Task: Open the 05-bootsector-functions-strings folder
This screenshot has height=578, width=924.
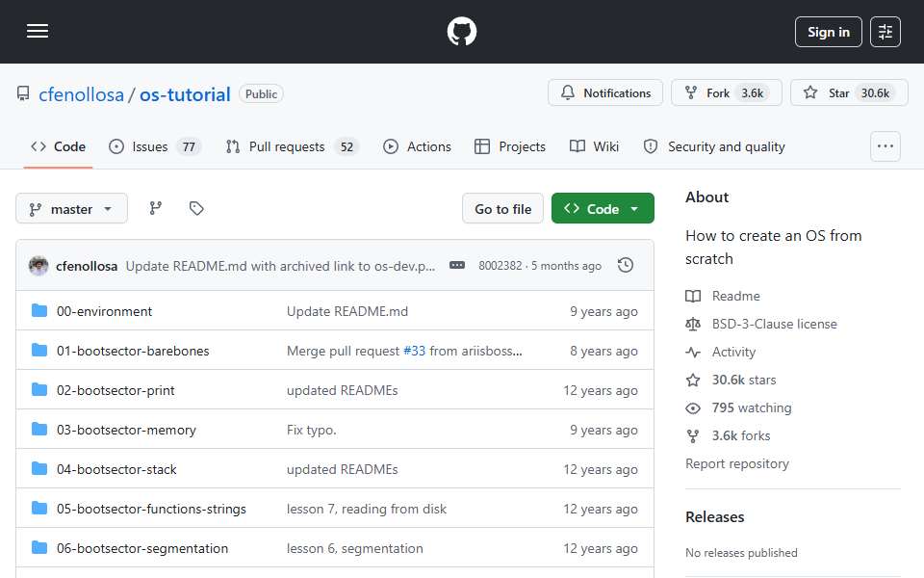Action: click(151, 509)
